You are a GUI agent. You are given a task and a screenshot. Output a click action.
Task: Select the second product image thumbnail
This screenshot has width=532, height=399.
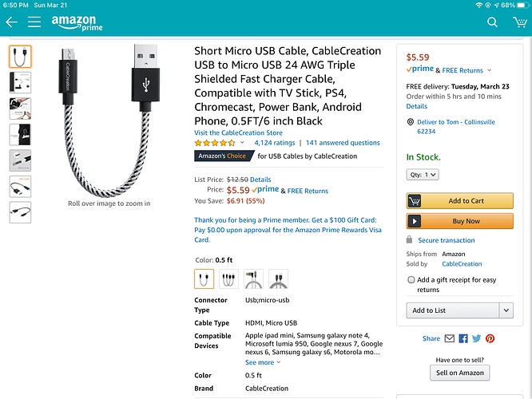[x=21, y=81]
